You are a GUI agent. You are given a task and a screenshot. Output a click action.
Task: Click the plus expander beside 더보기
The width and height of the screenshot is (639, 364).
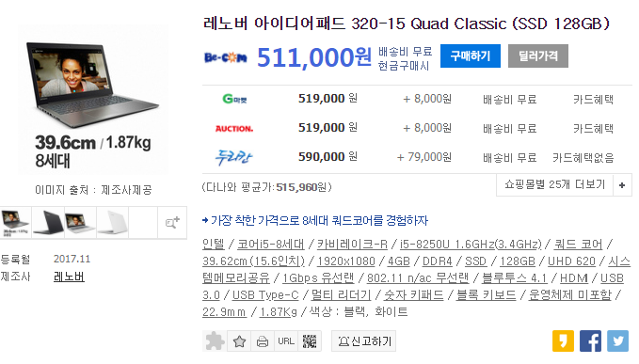[622, 185]
